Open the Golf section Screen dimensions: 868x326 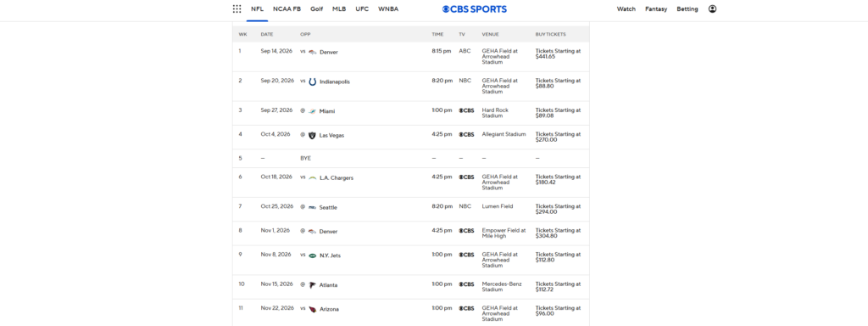(x=317, y=8)
